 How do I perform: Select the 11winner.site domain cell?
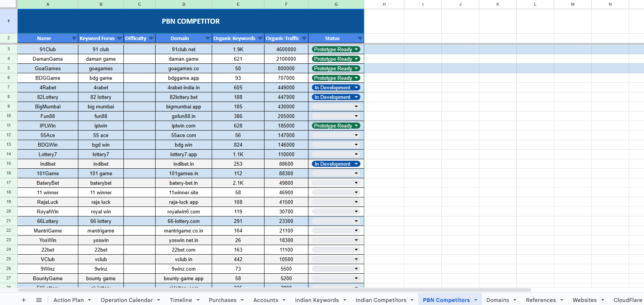[183, 192]
